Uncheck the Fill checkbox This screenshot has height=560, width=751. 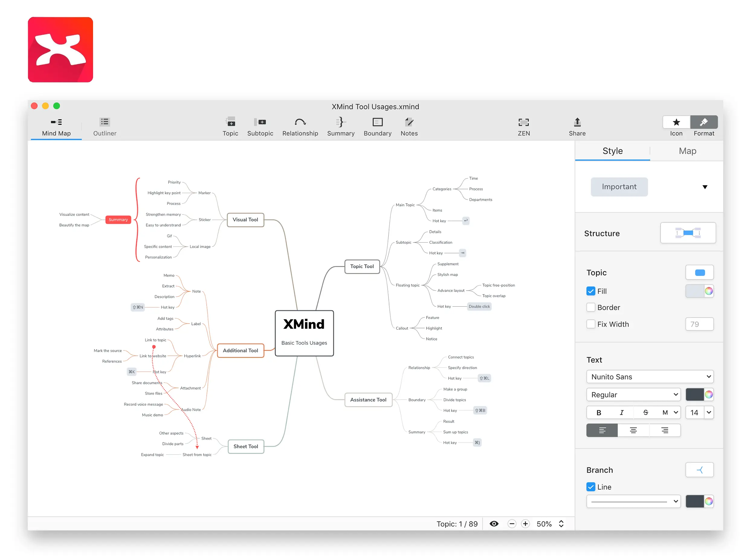tap(590, 291)
